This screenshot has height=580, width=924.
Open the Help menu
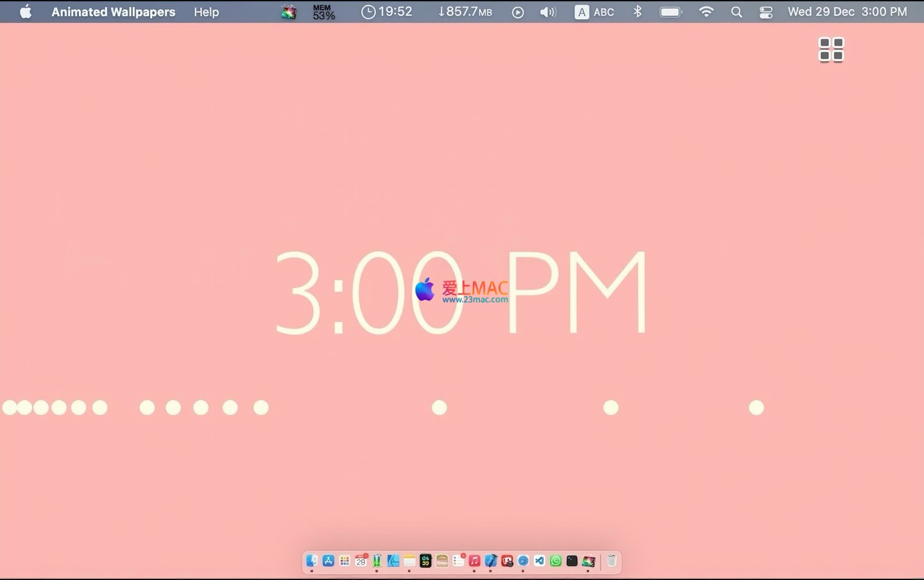point(206,12)
